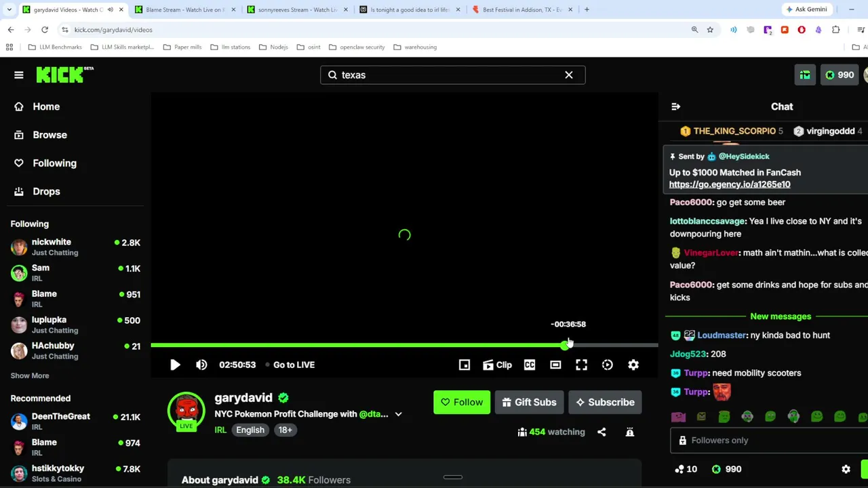
Task: Open the pinned go.egency.io link
Action: pyautogui.click(x=730, y=184)
